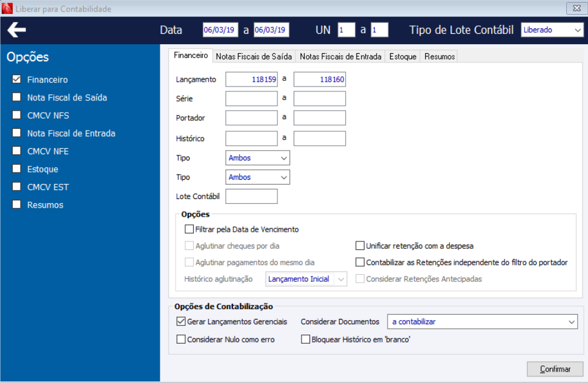Click the end Data field

[x=271, y=30]
